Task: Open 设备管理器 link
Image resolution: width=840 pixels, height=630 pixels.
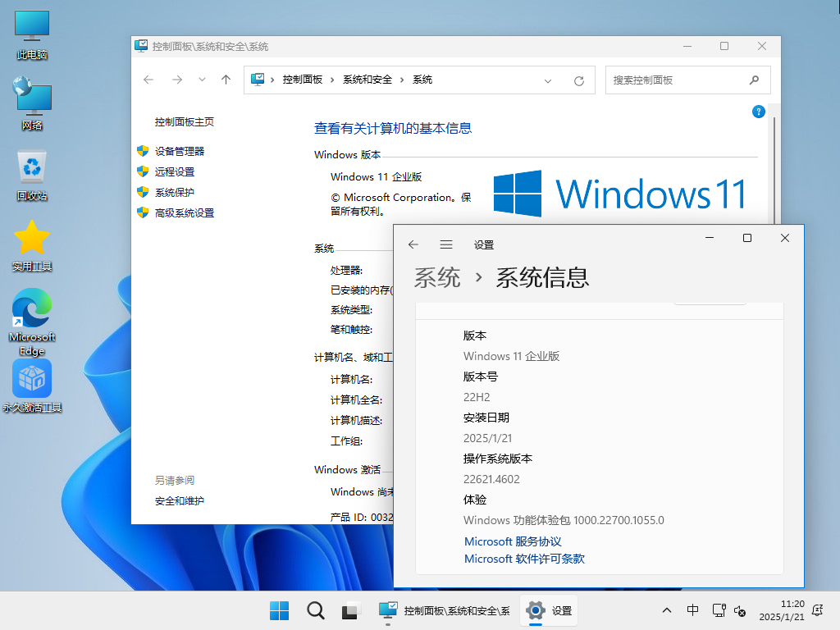Action: pos(180,152)
